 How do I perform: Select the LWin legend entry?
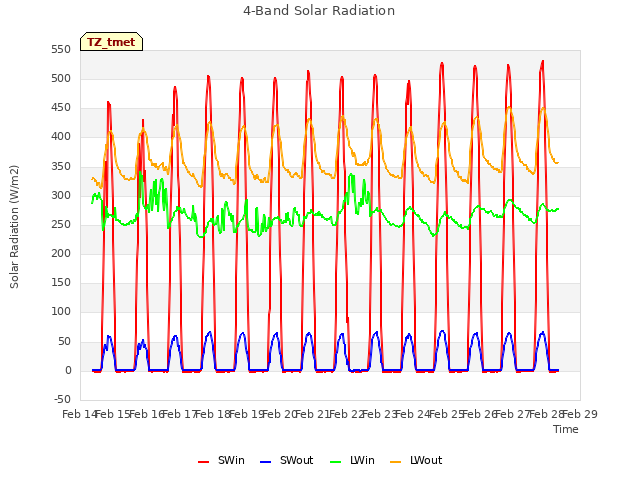[x=352, y=460]
